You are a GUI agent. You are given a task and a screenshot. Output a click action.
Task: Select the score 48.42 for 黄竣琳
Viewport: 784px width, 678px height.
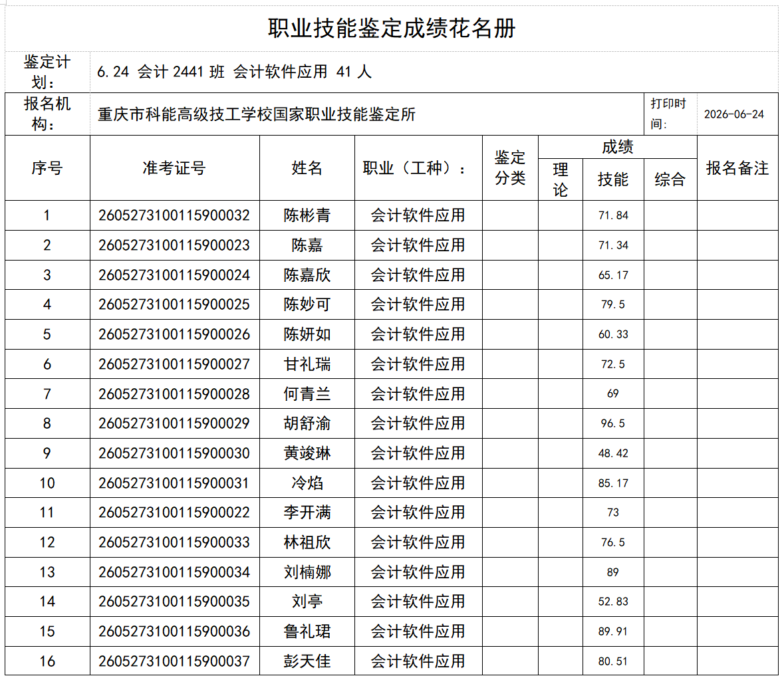613,453
